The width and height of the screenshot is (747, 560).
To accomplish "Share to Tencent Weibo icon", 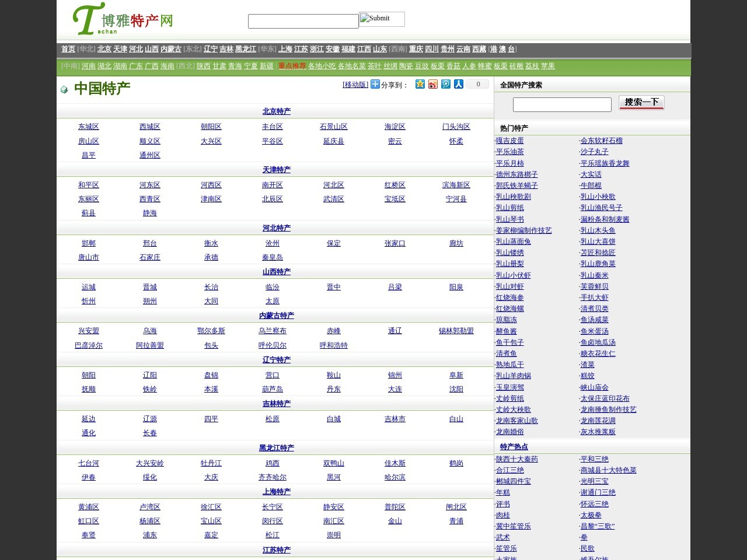I will click(x=446, y=84).
